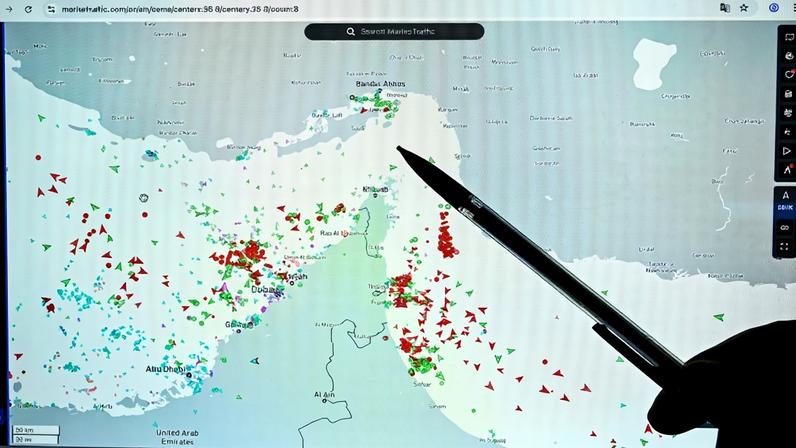Click the Bandar Abbas map label
Screen dimensions: 796x448
381,84
